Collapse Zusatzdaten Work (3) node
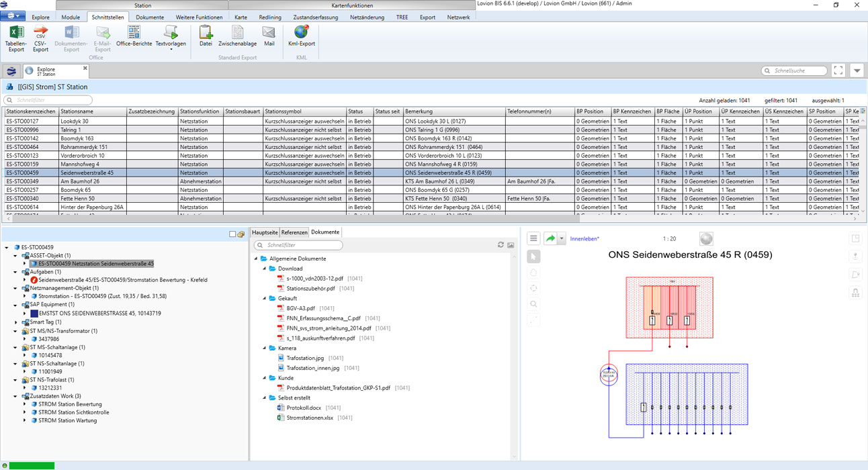This screenshot has height=470, width=868. click(x=16, y=396)
